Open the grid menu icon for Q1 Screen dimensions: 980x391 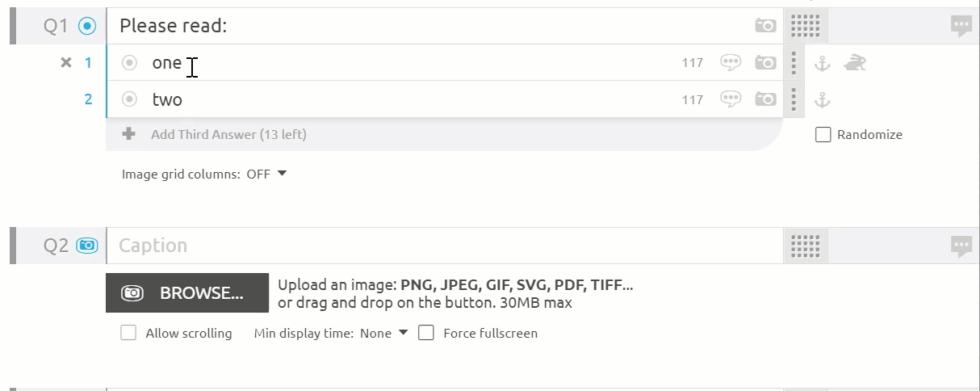(805, 26)
